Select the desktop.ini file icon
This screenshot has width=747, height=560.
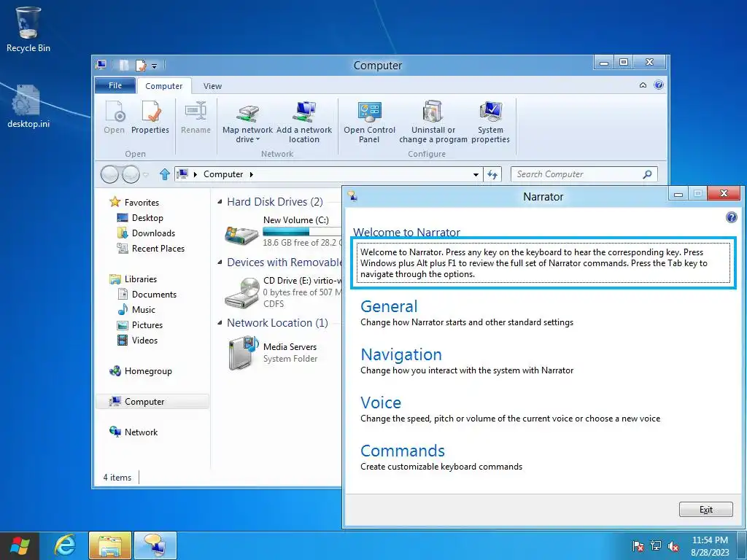pos(28,106)
